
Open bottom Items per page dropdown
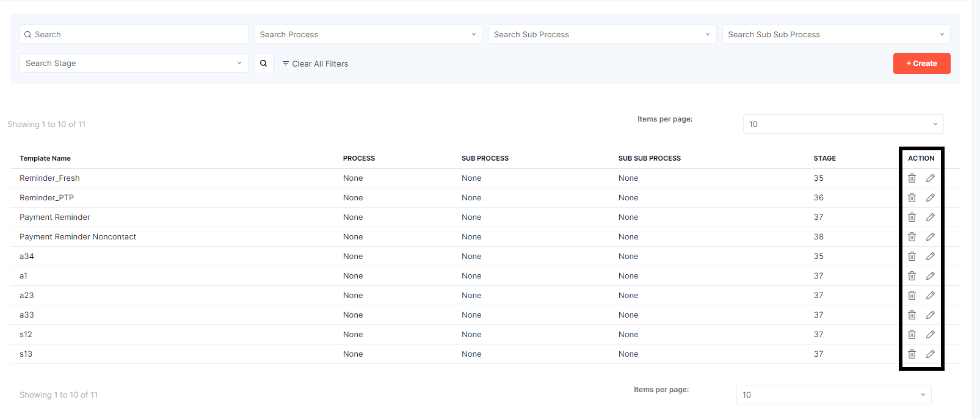(834, 395)
